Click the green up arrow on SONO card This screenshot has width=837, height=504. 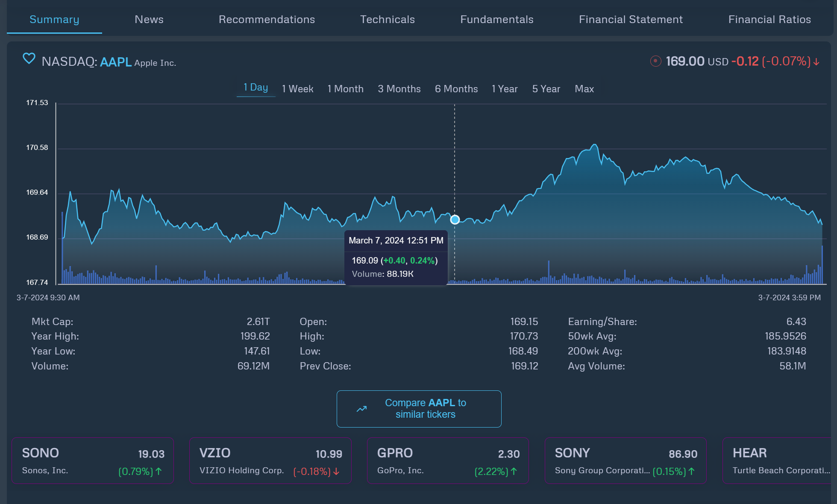[159, 472]
